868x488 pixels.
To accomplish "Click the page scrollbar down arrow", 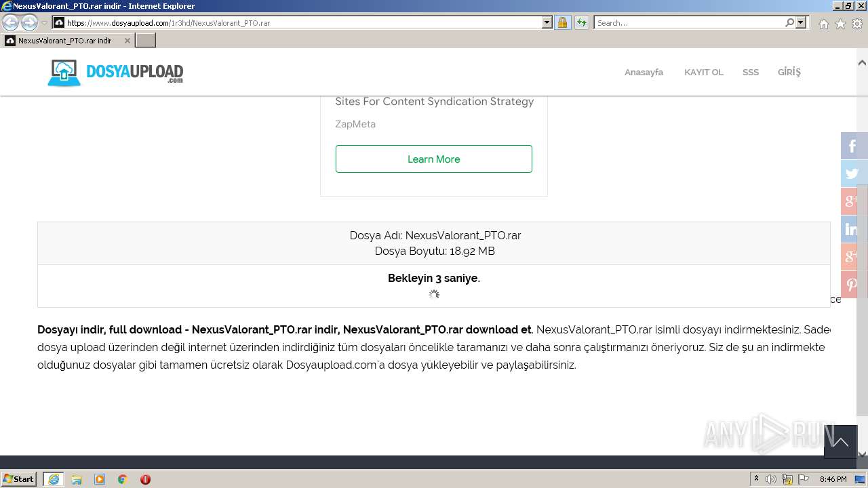I will pyautogui.click(x=862, y=454).
